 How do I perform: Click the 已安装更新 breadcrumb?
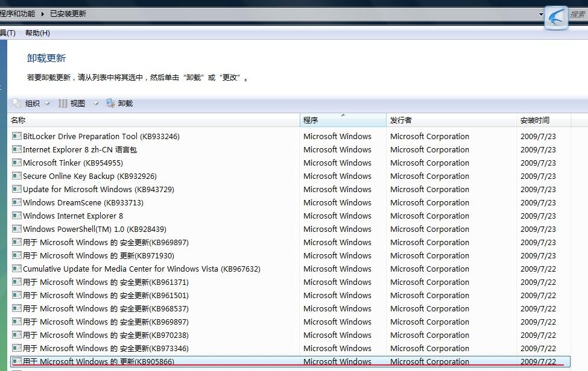68,14
